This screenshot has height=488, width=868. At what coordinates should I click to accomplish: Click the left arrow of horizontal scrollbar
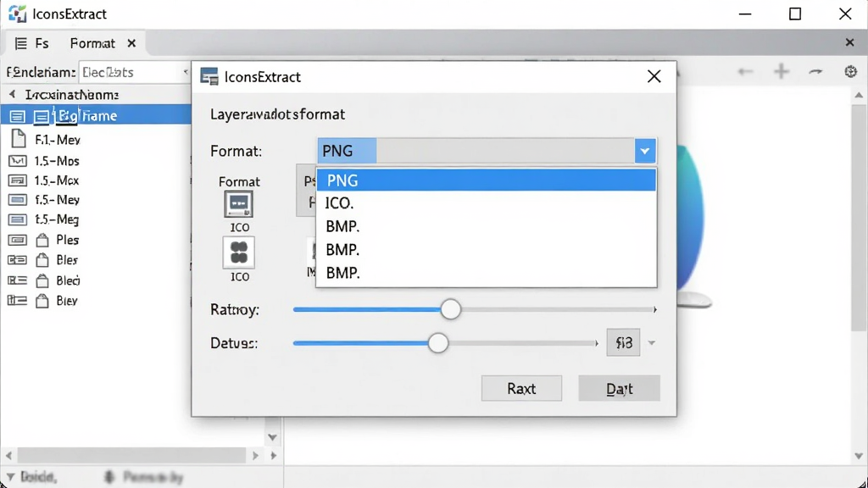point(8,455)
